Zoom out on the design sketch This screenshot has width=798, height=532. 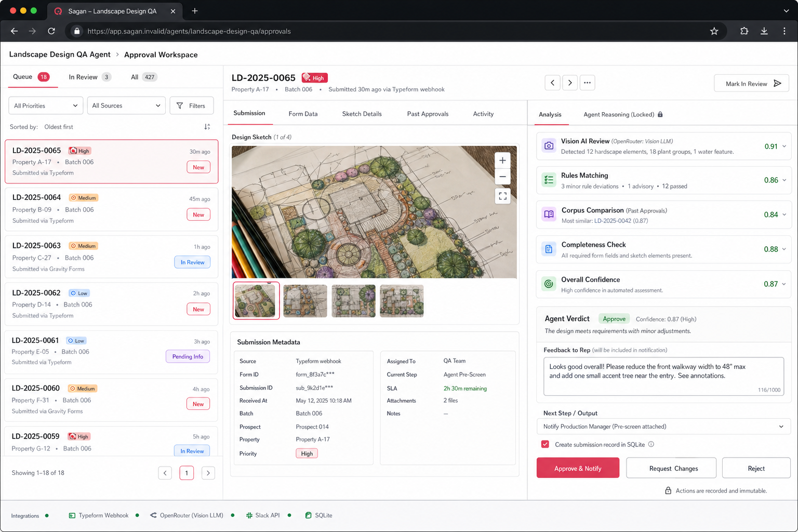pos(502,177)
